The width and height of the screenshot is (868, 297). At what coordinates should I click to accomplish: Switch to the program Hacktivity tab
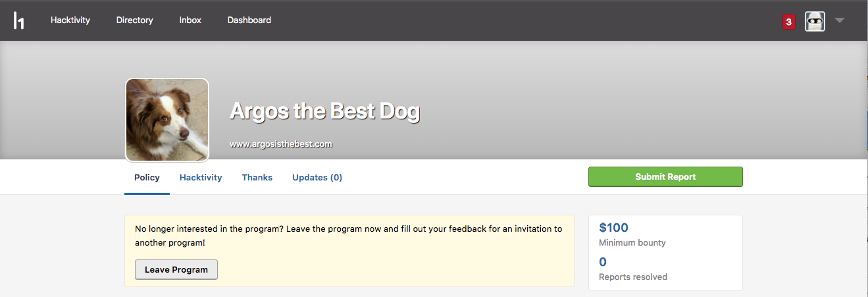coord(201,177)
